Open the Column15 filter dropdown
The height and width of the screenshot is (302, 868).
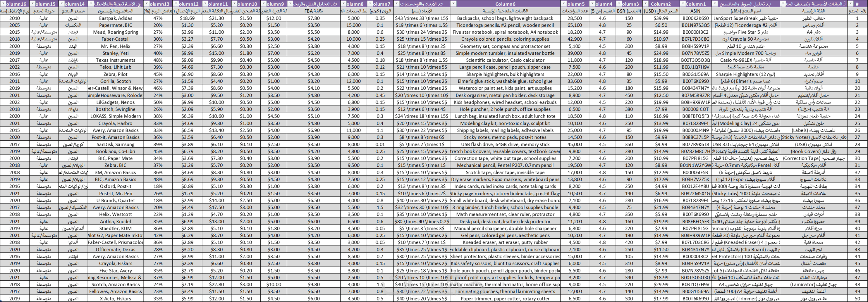click(x=33, y=4)
